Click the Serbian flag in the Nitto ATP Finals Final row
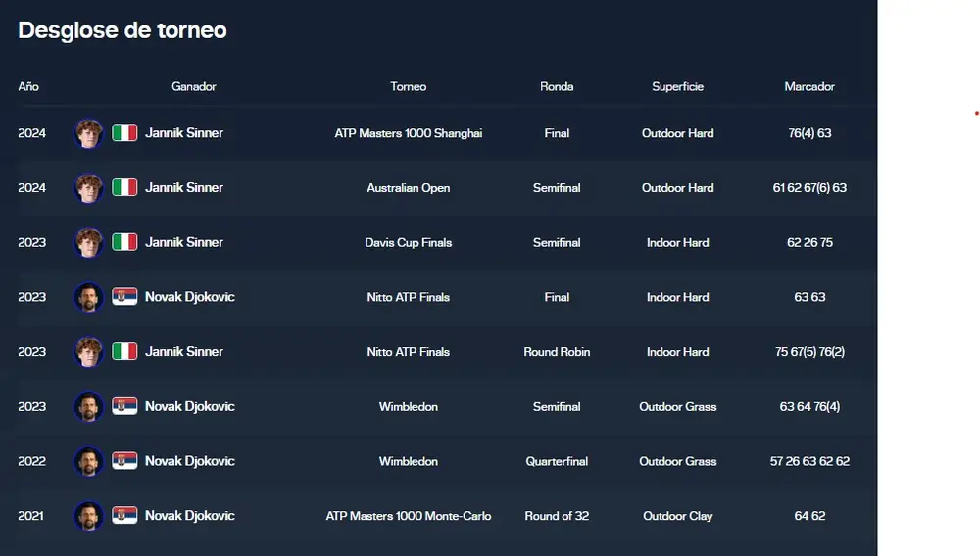Viewport: 980px width, 556px height. pos(124,297)
